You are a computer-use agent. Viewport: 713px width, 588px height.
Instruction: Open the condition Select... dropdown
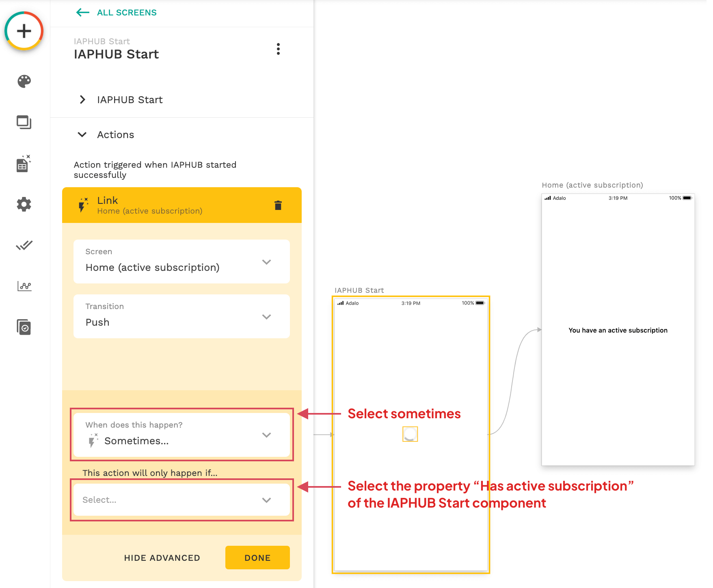181,500
